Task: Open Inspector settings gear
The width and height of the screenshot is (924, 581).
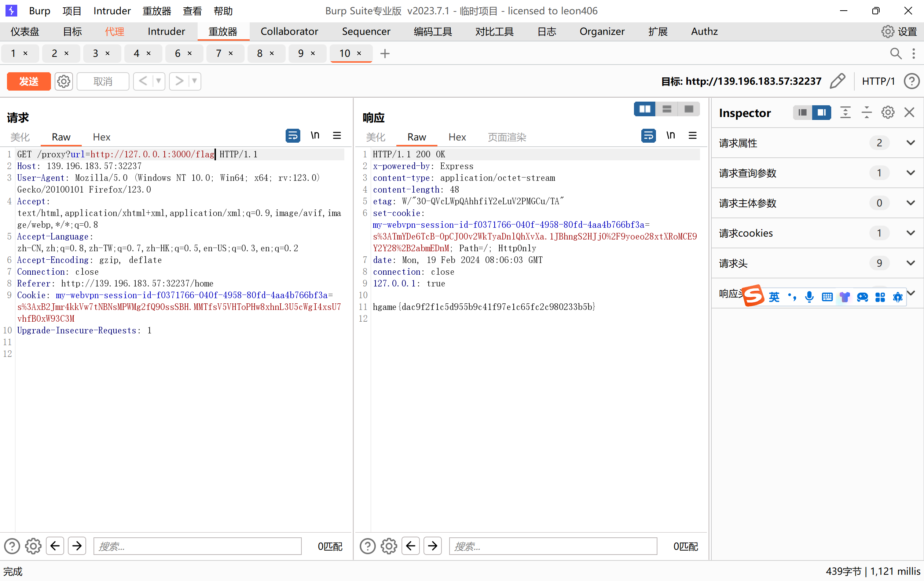Action: 888,113
